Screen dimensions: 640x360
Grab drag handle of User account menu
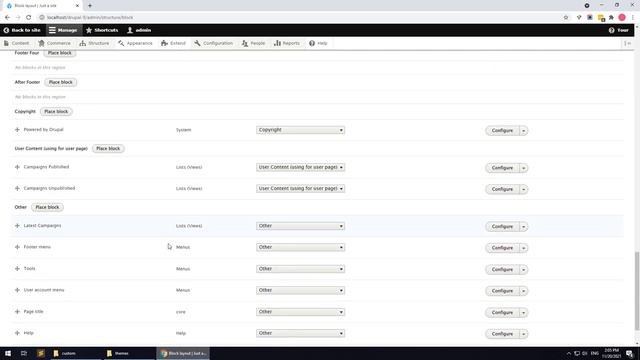(17, 290)
